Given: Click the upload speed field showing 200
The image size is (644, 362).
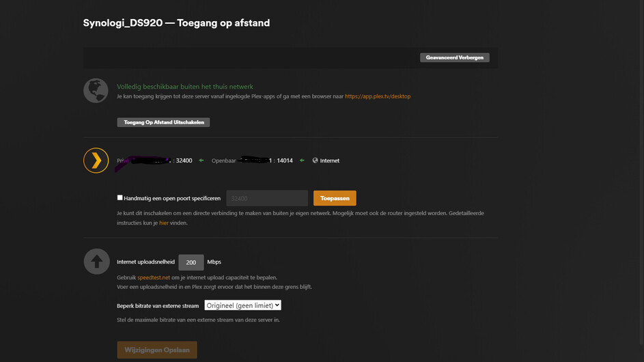Looking at the screenshot, I should point(191,262).
